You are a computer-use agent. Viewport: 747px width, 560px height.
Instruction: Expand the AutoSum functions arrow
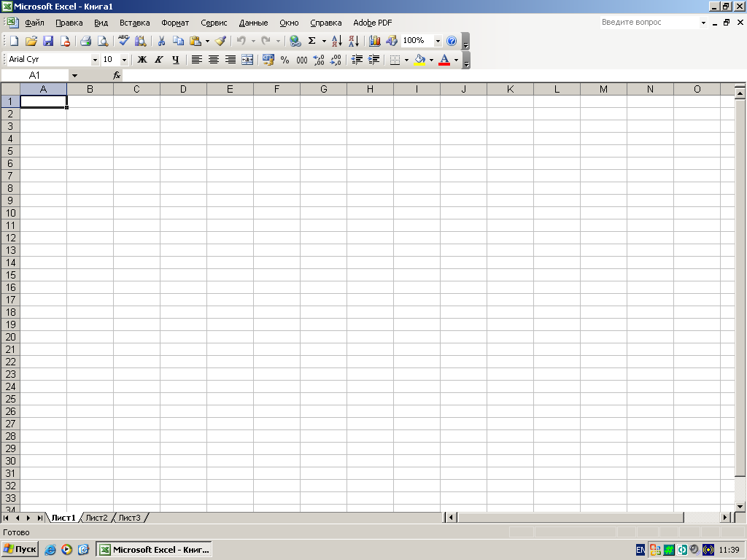click(x=324, y=41)
